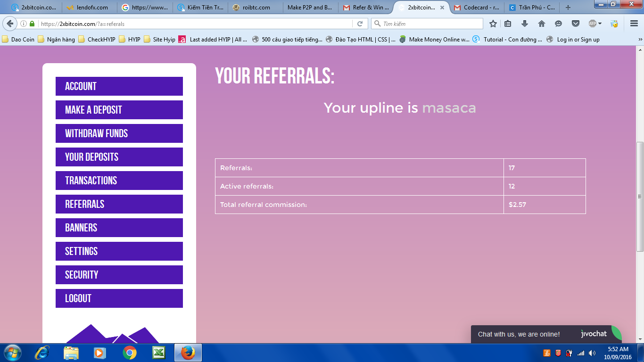This screenshot has width=644, height=362.
Task: Launch Google Chrome from the taskbar
Action: point(130,353)
